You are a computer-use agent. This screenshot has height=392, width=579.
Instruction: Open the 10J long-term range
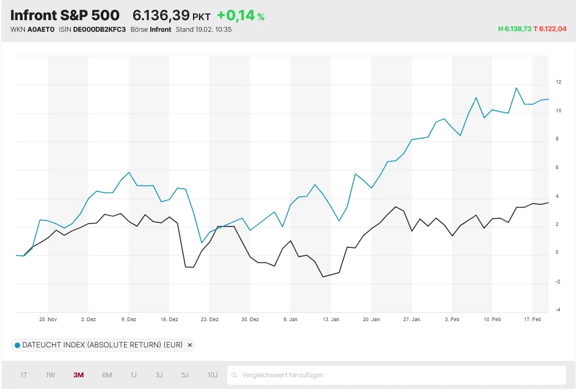pos(212,375)
